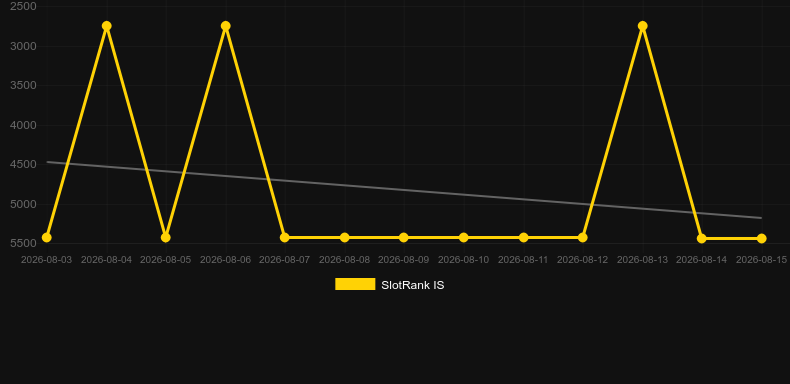
Task: Click the x-axis label 2026-08-12
Action: pyautogui.click(x=582, y=260)
